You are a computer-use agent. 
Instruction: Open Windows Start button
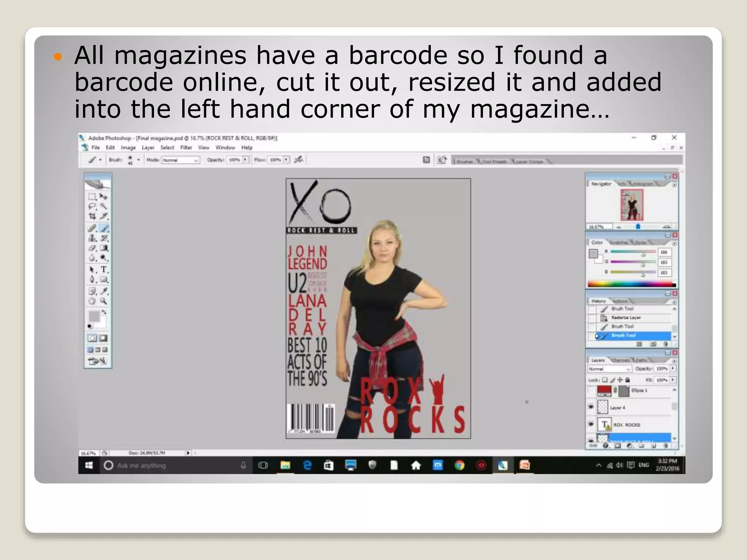point(89,465)
